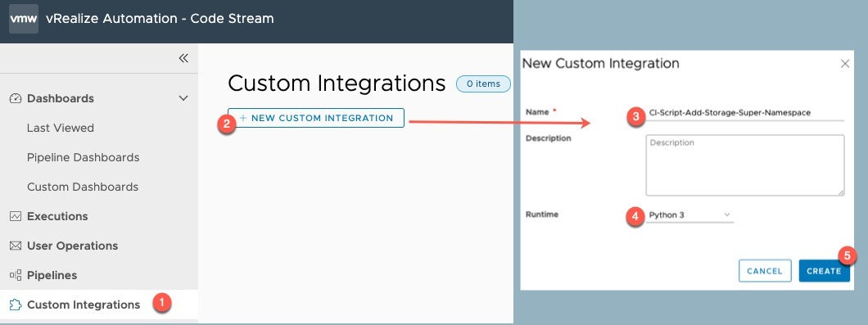Click the Runtime label
Screen dimensions: 868x325
click(542, 214)
